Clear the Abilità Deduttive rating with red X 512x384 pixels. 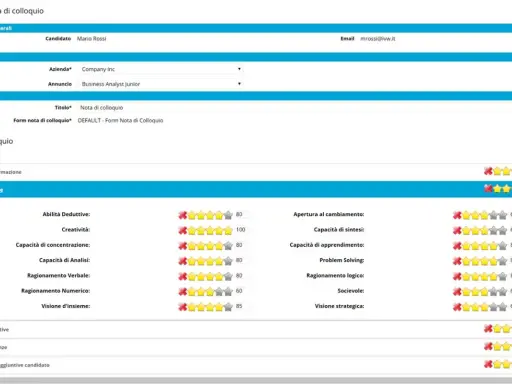183,215
